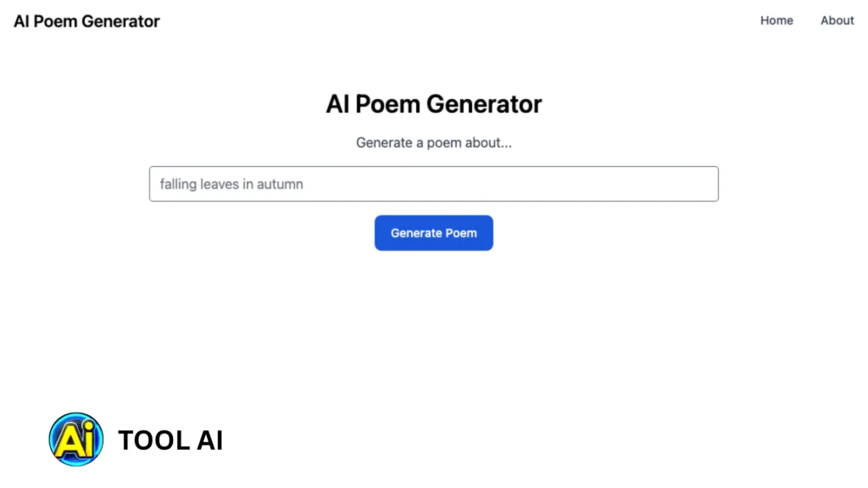Focus the poem topic input field

433,184
